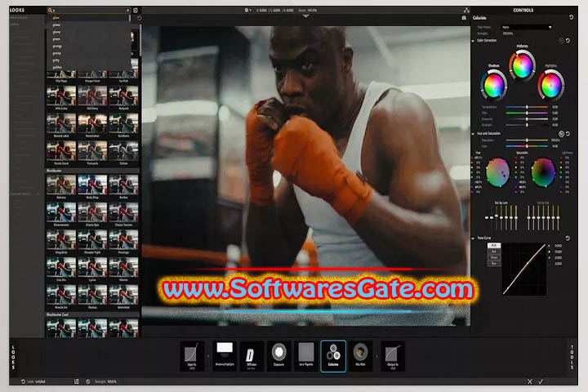Click the nodes icon in the top bar
The image size is (588, 392).
point(466,10)
